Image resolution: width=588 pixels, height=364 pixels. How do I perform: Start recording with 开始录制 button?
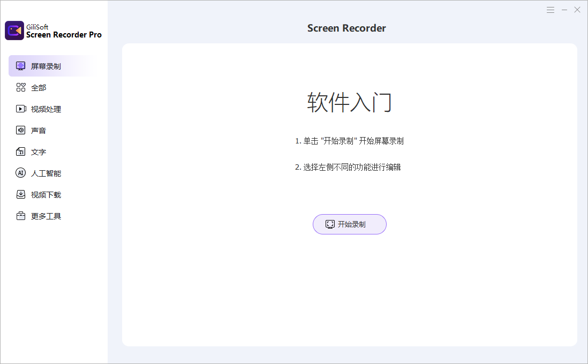point(350,224)
